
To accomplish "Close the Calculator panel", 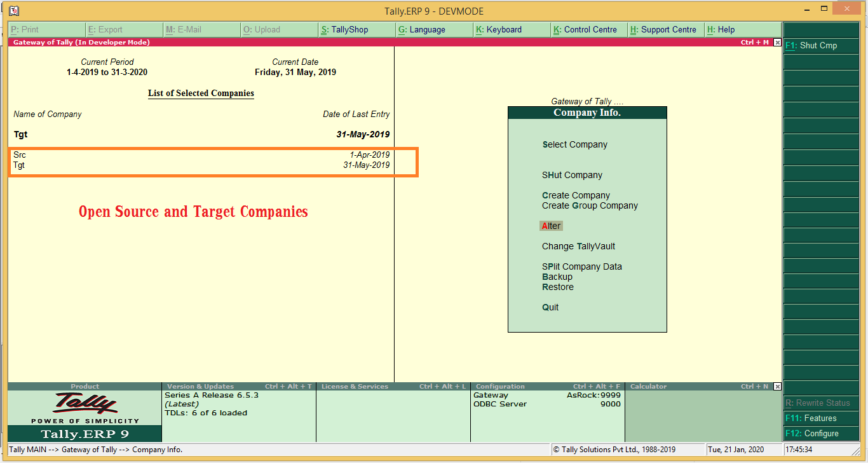I will click(778, 386).
